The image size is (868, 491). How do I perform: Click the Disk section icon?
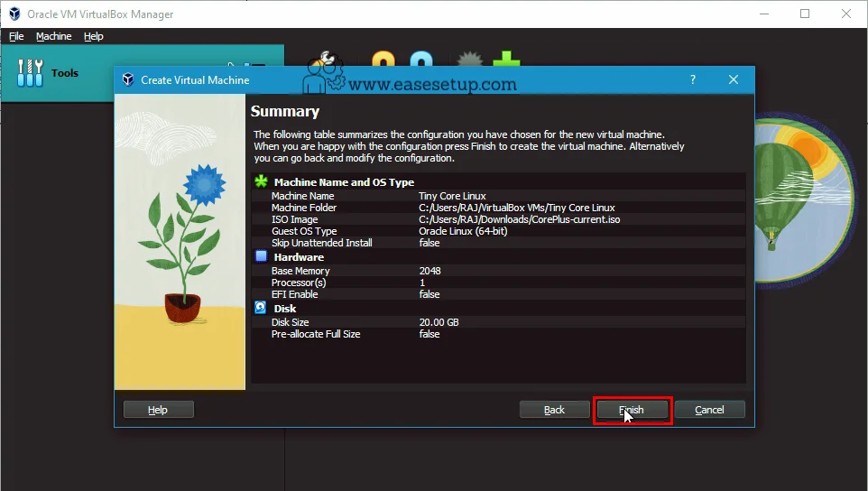point(261,308)
